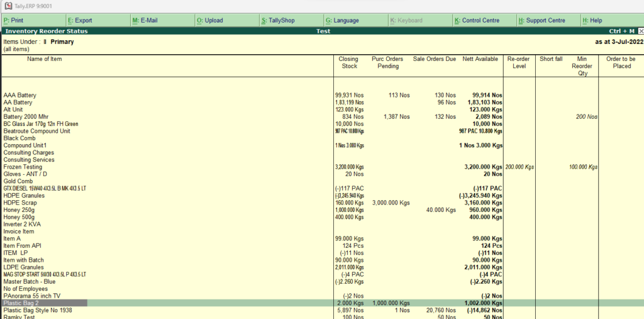Click the Name of Item column header

[45, 59]
